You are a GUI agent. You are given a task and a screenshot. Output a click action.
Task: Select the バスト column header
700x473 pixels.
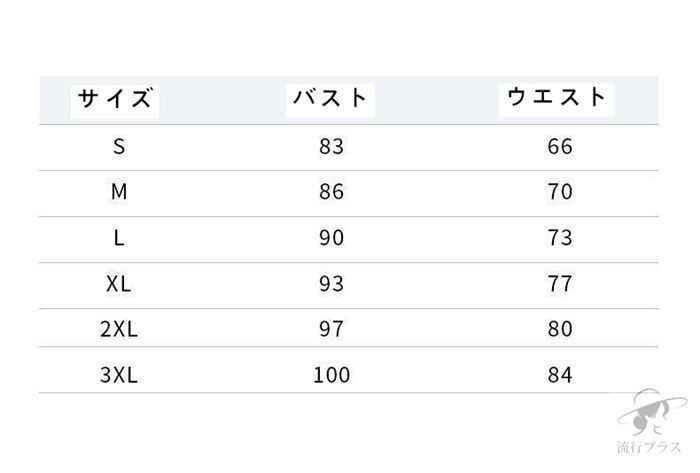(x=331, y=99)
